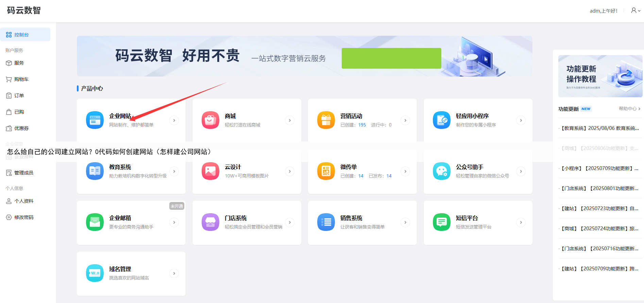Viewport: 644px width, 303px height.
Task: Click the 功能更新 操作教程 banner thumbnail
Action: pos(600,76)
